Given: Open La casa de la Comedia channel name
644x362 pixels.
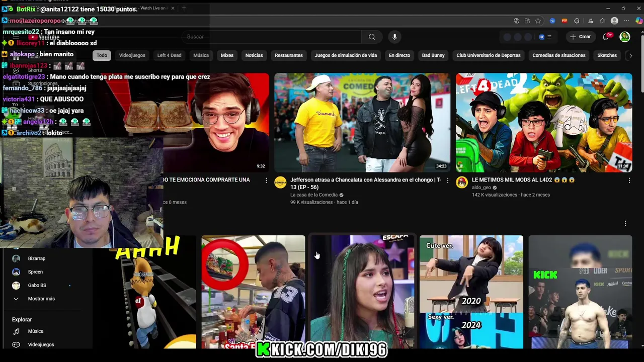Looking at the screenshot, I should click(x=314, y=195).
